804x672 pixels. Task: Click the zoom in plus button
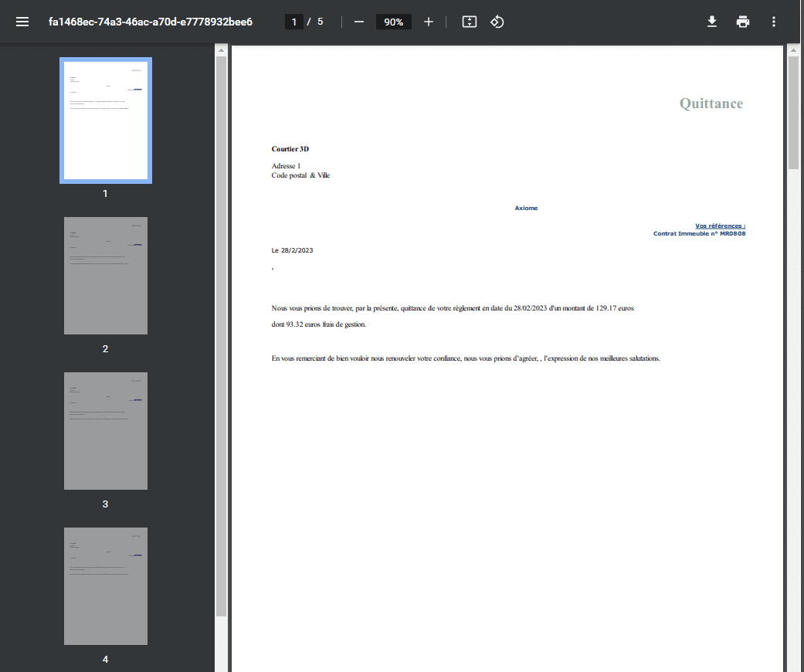[x=429, y=22]
